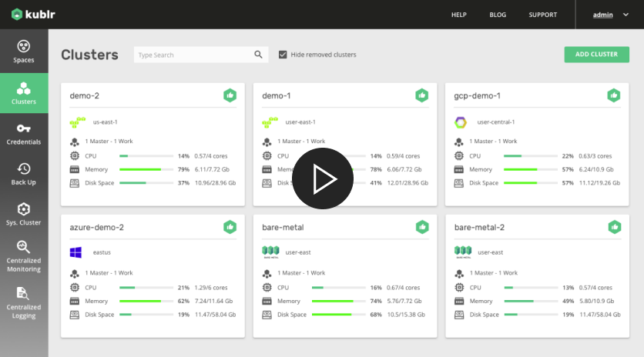Click the GCP hexagon icon on gcp-demo-1
The width and height of the screenshot is (644, 357).
tap(461, 122)
